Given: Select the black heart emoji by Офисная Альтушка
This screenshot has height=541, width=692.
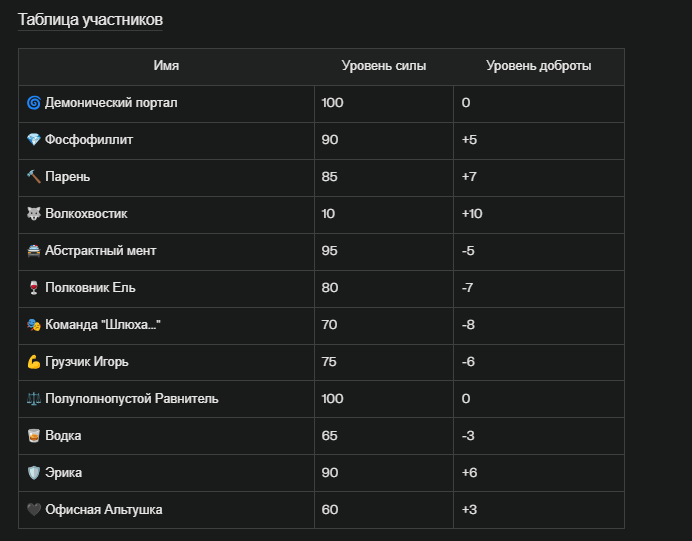Looking at the screenshot, I should 34,510.
